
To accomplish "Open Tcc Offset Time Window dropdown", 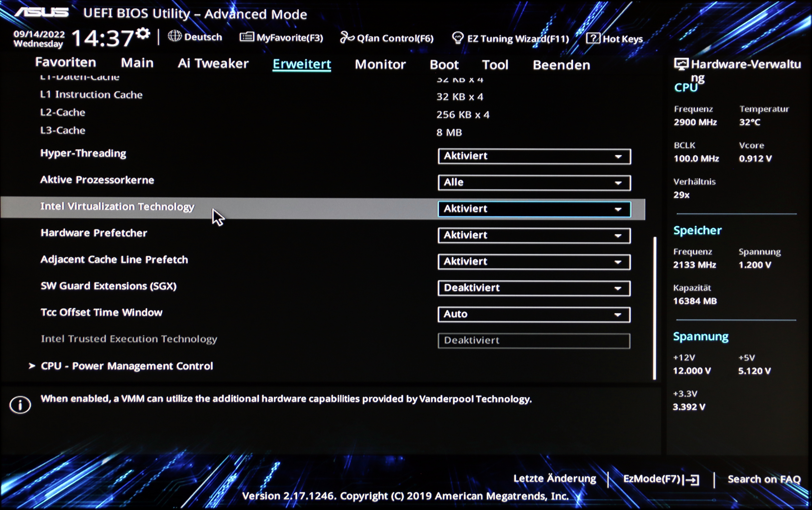I will click(534, 314).
